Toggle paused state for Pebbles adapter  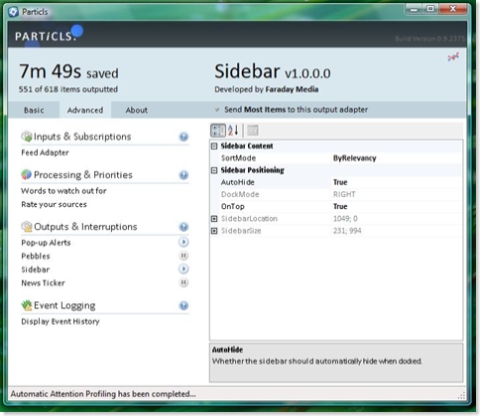tap(184, 256)
